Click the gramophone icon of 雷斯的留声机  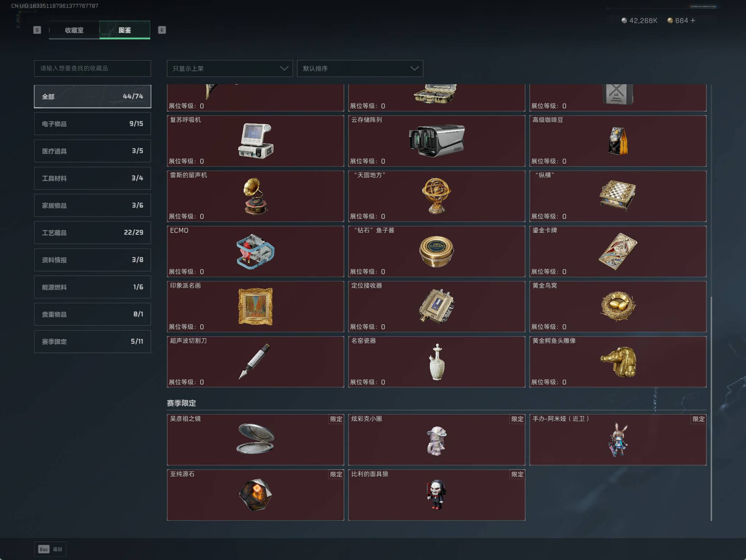click(x=255, y=196)
